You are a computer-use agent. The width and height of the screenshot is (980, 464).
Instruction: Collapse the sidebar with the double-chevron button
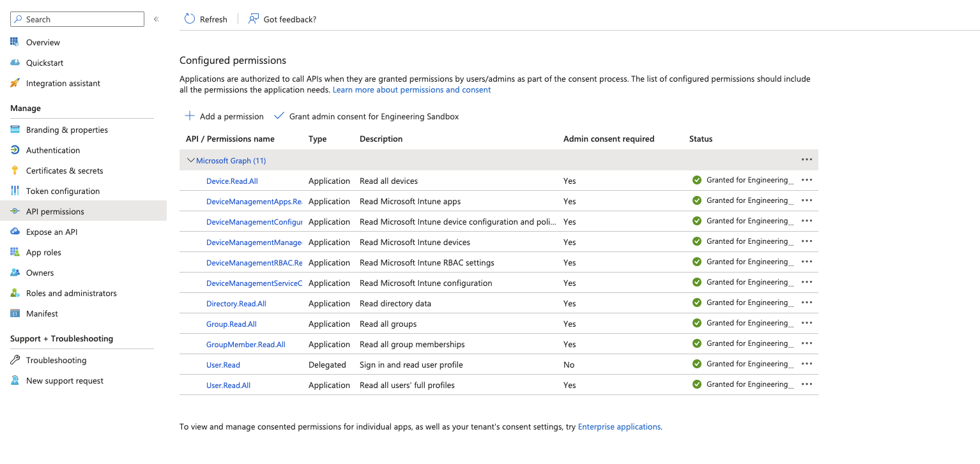[157, 19]
